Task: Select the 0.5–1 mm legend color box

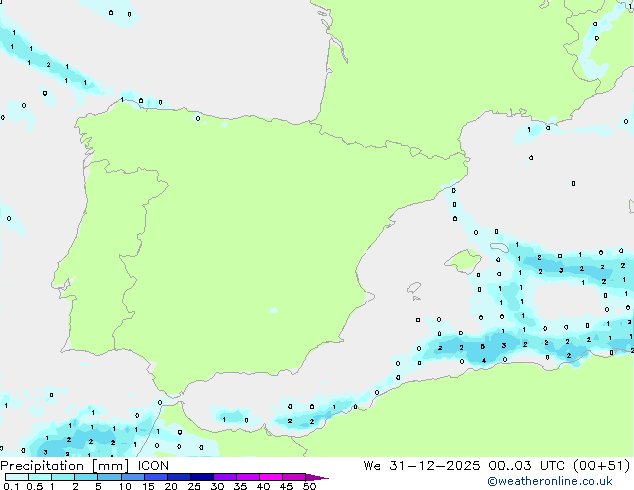Action: pyautogui.click(x=40, y=477)
